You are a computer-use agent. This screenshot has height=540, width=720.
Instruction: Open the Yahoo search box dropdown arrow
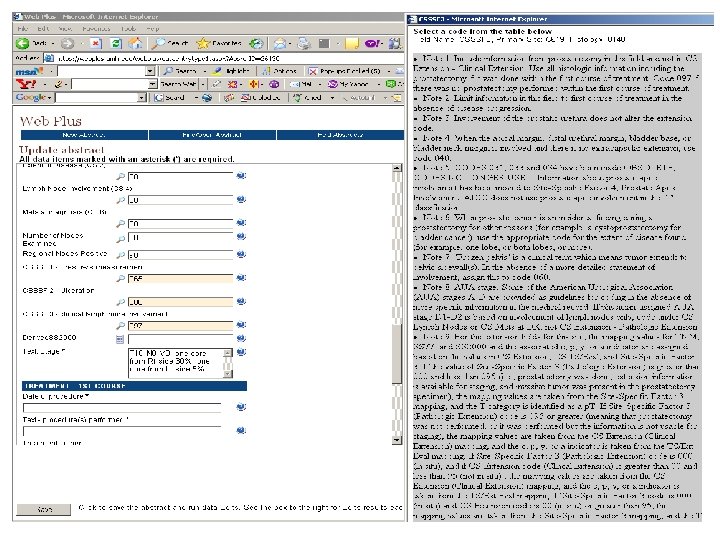(x=153, y=84)
